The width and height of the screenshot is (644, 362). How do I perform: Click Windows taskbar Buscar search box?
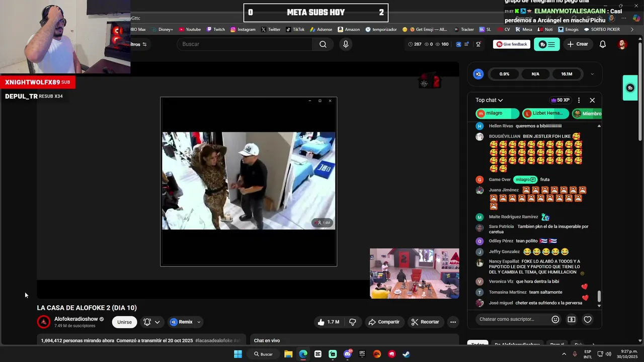[x=263, y=354]
